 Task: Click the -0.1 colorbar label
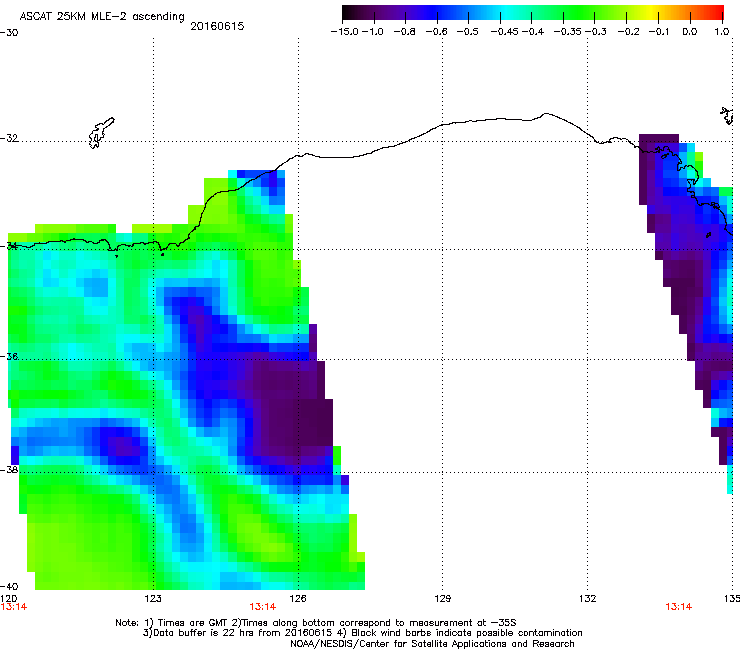coord(659,32)
